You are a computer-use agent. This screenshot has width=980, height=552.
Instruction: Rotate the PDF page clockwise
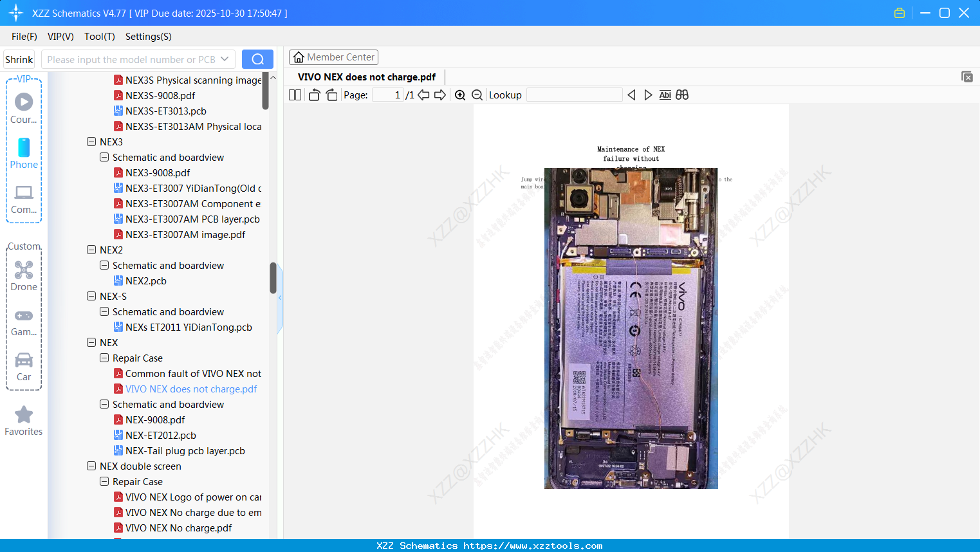(x=332, y=95)
